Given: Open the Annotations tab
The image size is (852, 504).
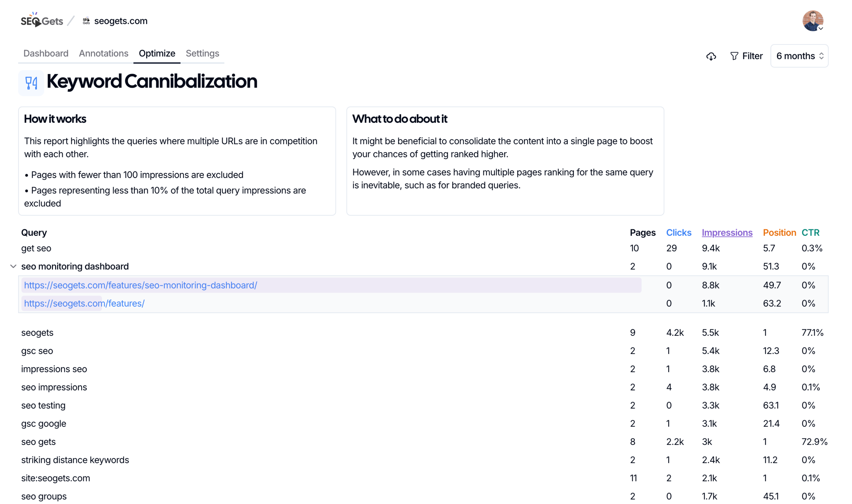Looking at the screenshot, I should [104, 53].
